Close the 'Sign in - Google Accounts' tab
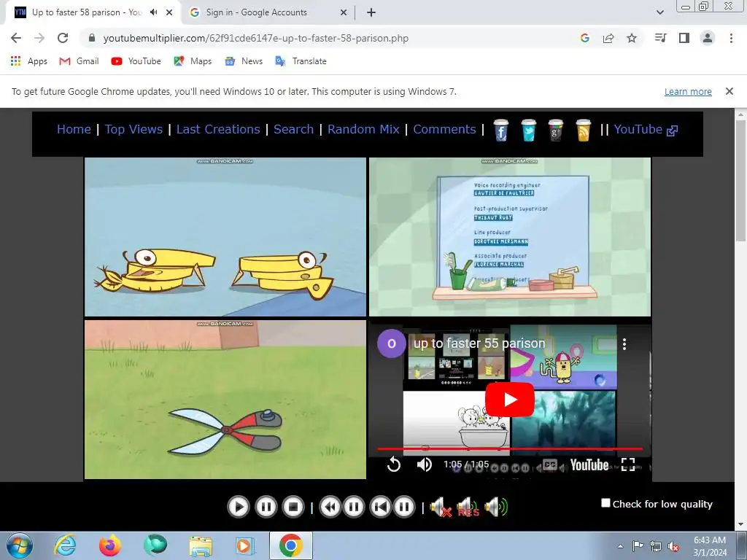This screenshot has width=747, height=560. pos(344,12)
